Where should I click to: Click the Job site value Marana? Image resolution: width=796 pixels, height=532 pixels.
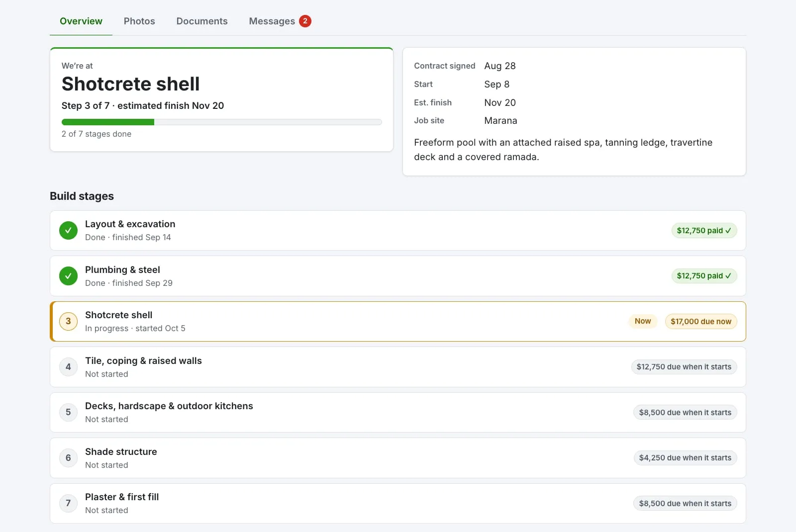click(x=500, y=121)
